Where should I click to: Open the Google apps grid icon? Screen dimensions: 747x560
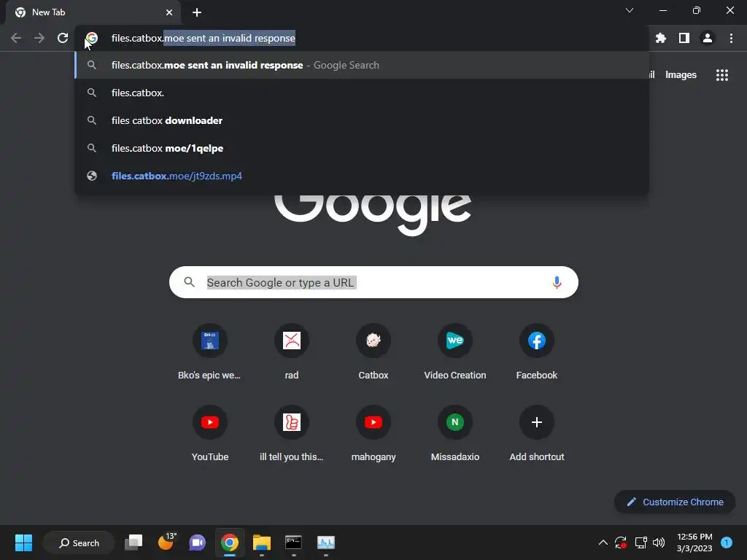722,75
